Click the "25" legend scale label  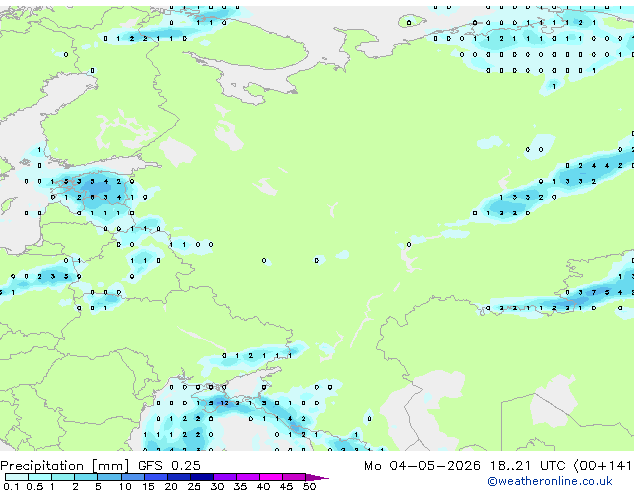tap(194, 486)
